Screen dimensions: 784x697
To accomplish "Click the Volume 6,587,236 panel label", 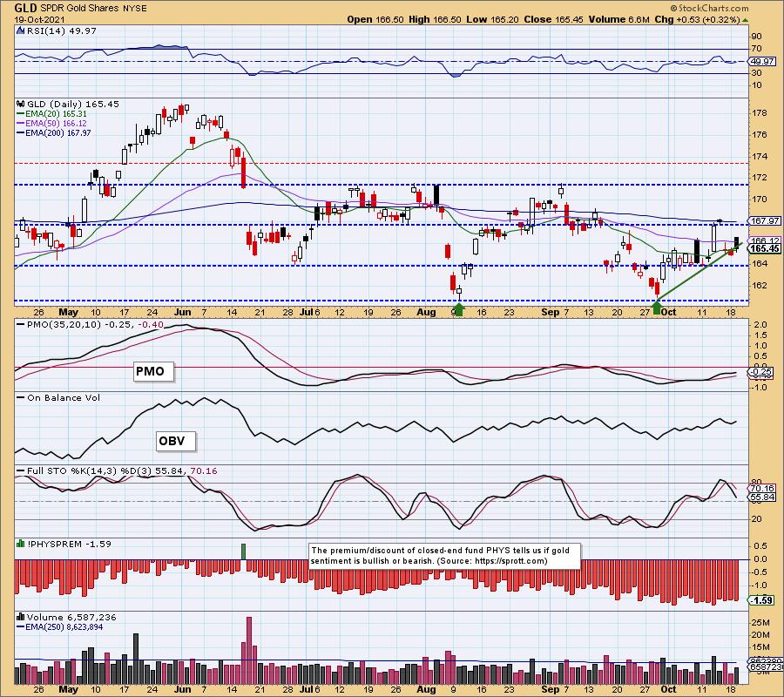I will pyautogui.click(x=71, y=618).
